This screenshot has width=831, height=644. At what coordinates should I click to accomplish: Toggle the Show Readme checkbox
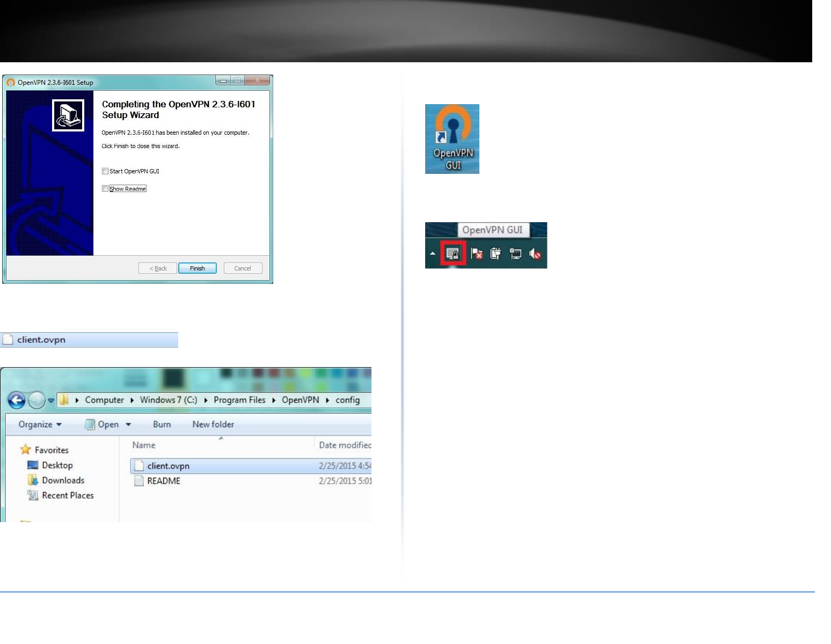[x=105, y=188]
